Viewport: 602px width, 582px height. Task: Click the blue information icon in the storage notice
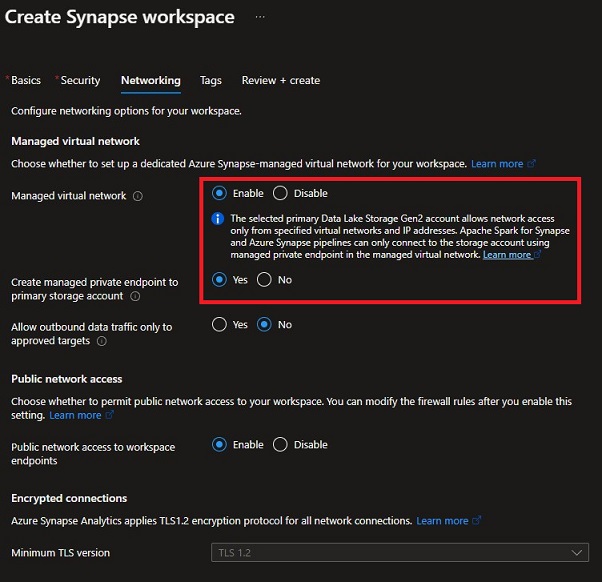(x=220, y=218)
